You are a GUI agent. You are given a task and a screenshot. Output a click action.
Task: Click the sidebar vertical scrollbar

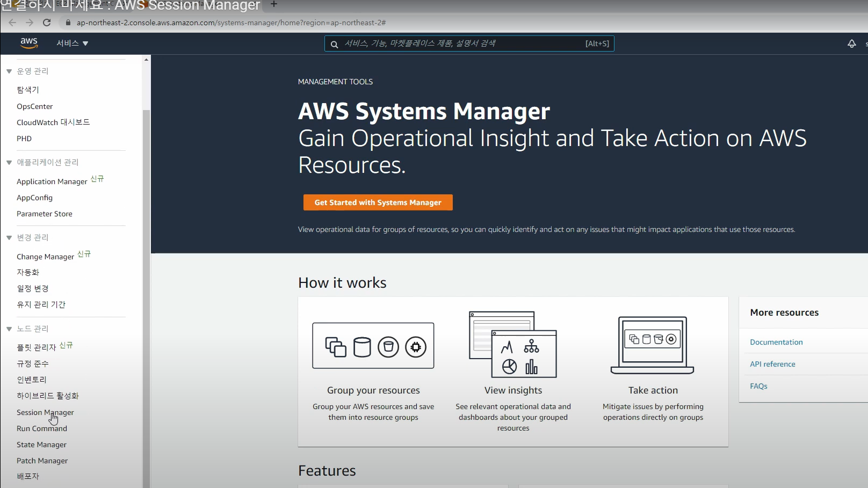[x=146, y=298]
